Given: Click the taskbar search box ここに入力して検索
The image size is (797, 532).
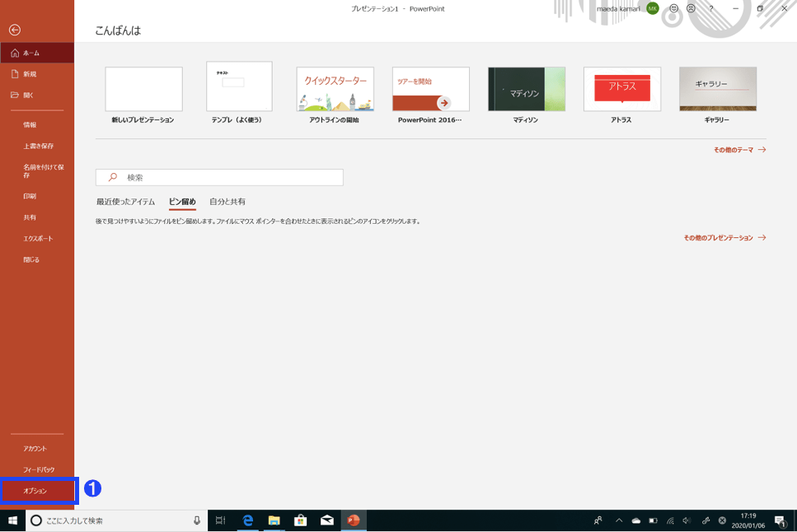Looking at the screenshot, I should 116,520.
